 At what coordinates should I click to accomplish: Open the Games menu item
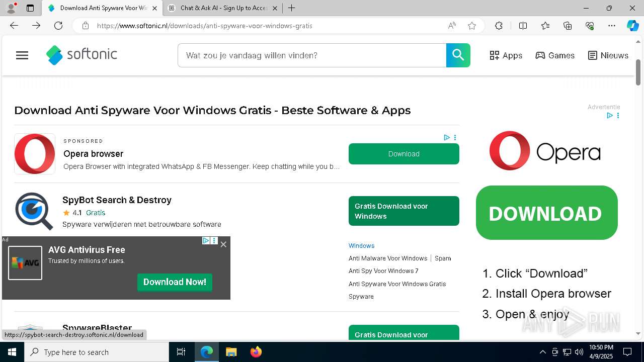pos(555,55)
